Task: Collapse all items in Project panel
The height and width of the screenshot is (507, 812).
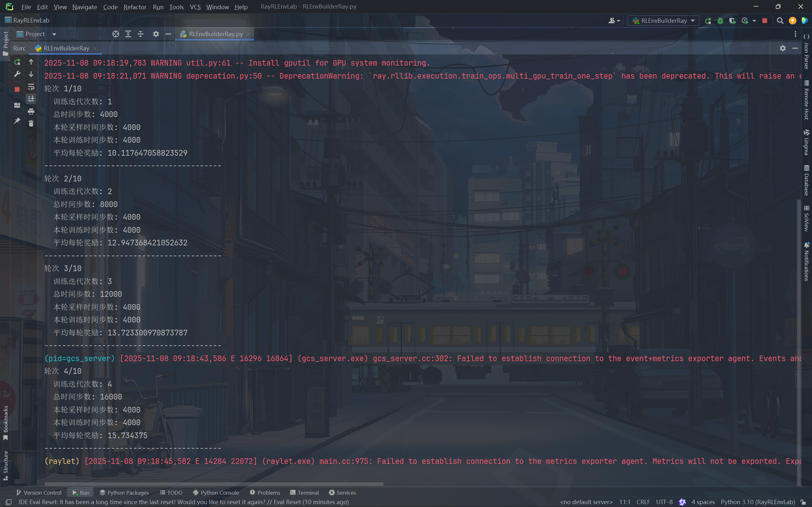Action: click(141, 34)
